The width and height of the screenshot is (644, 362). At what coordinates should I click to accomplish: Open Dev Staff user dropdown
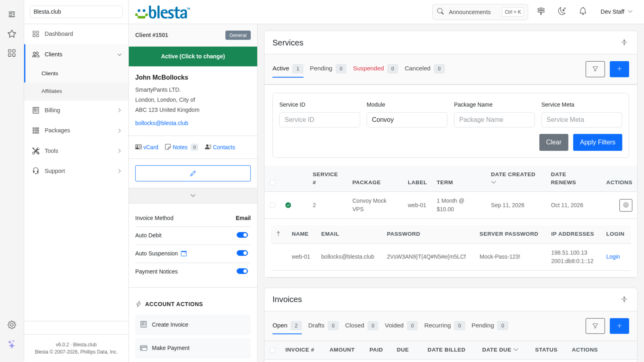click(616, 12)
